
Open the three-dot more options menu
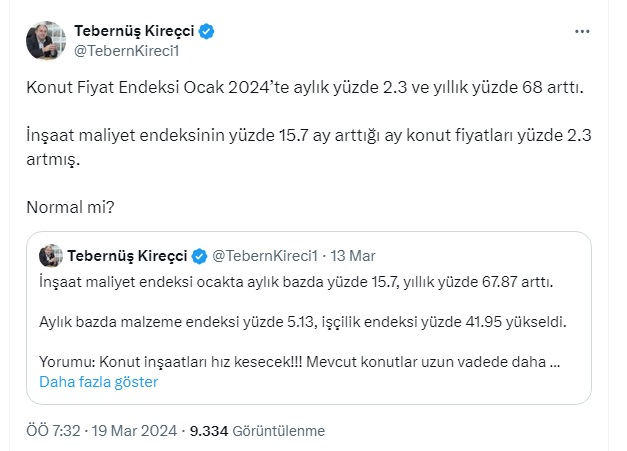tap(582, 32)
